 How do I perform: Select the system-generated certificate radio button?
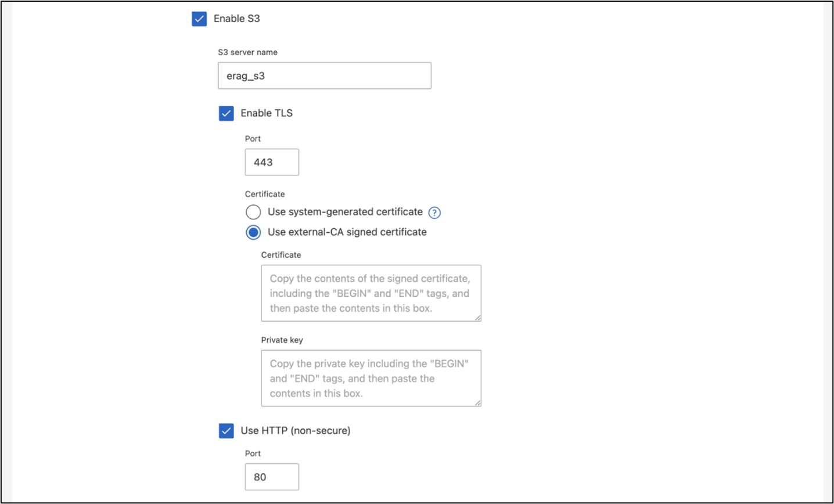point(253,213)
